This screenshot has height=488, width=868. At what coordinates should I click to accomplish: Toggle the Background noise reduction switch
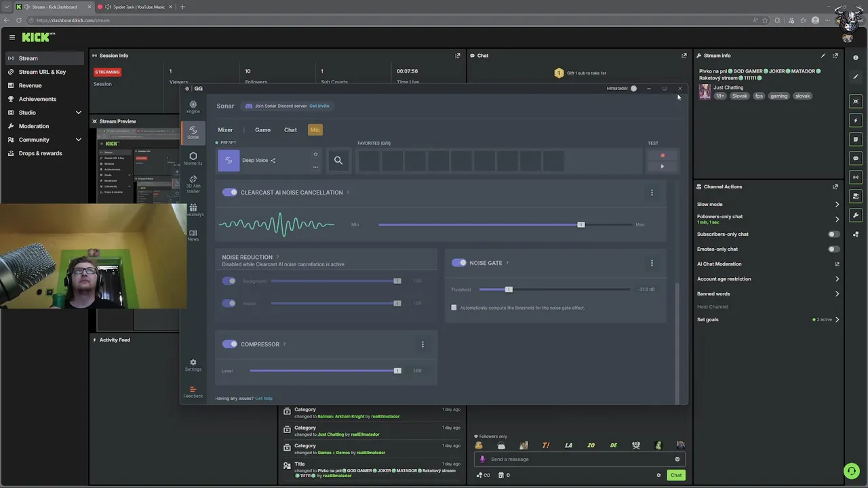[229, 281]
